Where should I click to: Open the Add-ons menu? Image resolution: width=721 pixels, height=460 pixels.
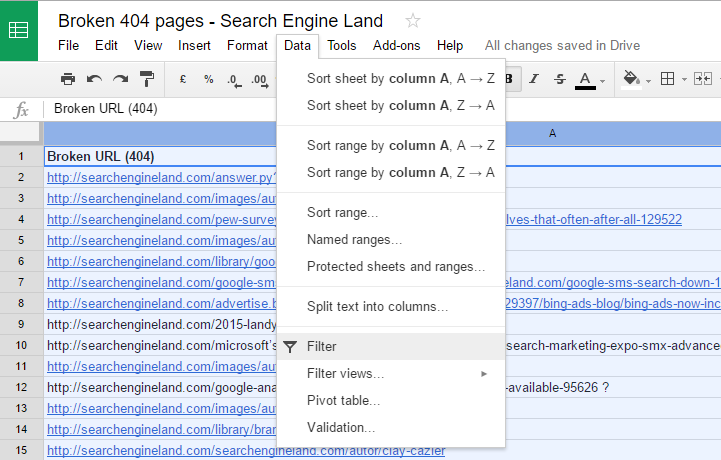(x=396, y=45)
